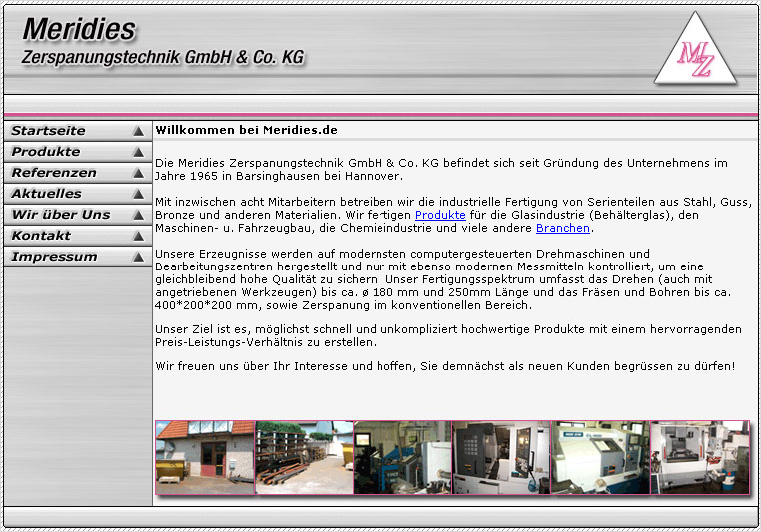Open the Impressum menu item
This screenshot has width=761, height=532.
pos(78,257)
